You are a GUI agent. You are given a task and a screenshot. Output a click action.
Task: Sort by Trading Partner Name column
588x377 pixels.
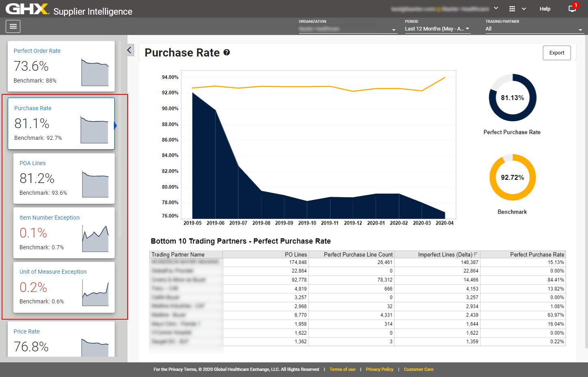click(x=186, y=255)
